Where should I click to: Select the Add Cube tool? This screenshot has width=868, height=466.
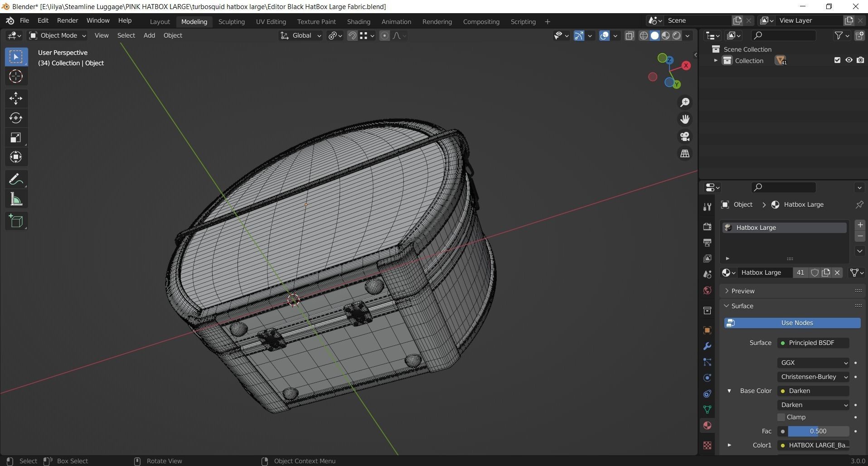click(16, 221)
